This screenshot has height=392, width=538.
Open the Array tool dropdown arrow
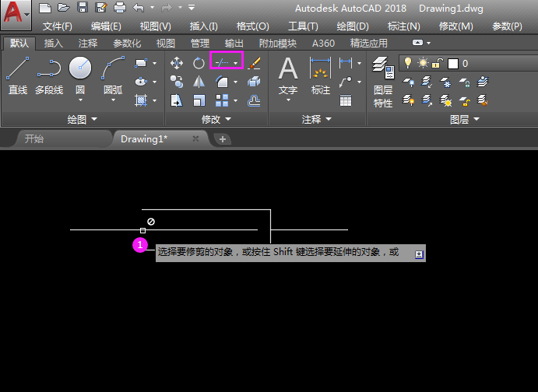(x=235, y=101)
